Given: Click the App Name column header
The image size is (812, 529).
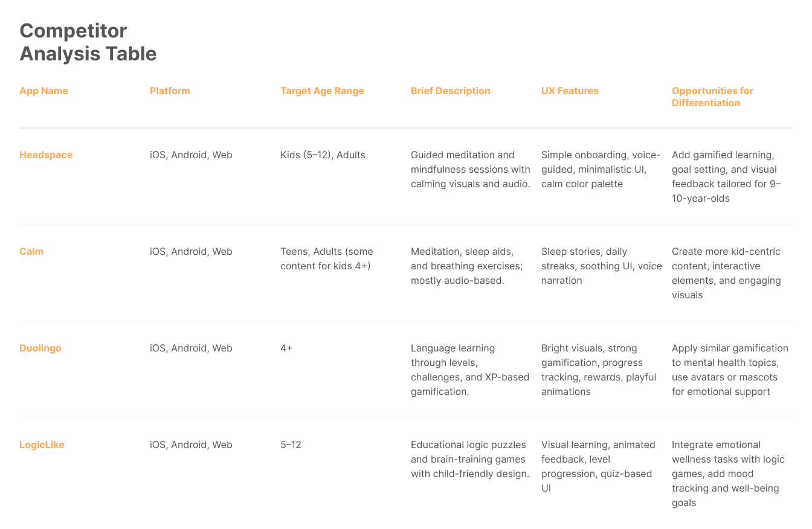Looking at the screenshot, I should (x=43, y=91).
